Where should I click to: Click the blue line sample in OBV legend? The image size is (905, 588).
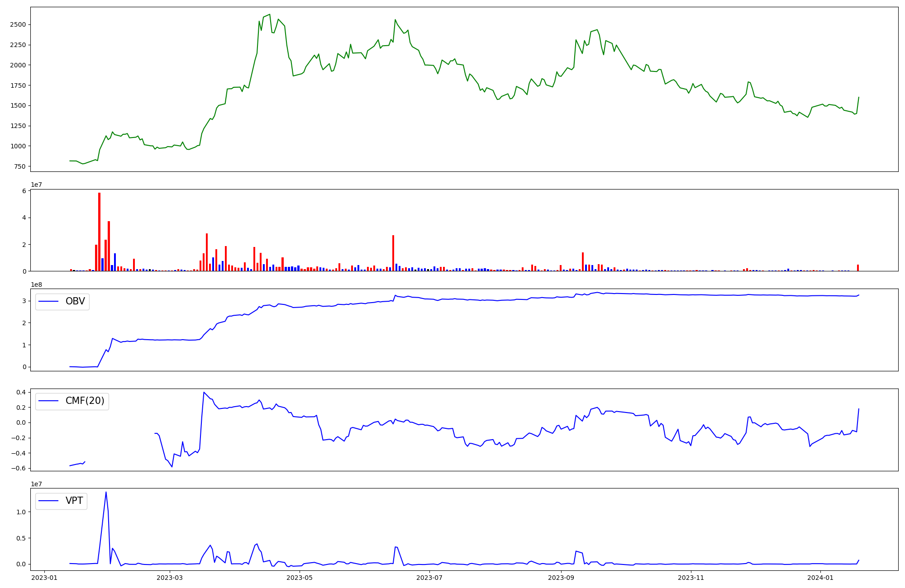[49, 301]
